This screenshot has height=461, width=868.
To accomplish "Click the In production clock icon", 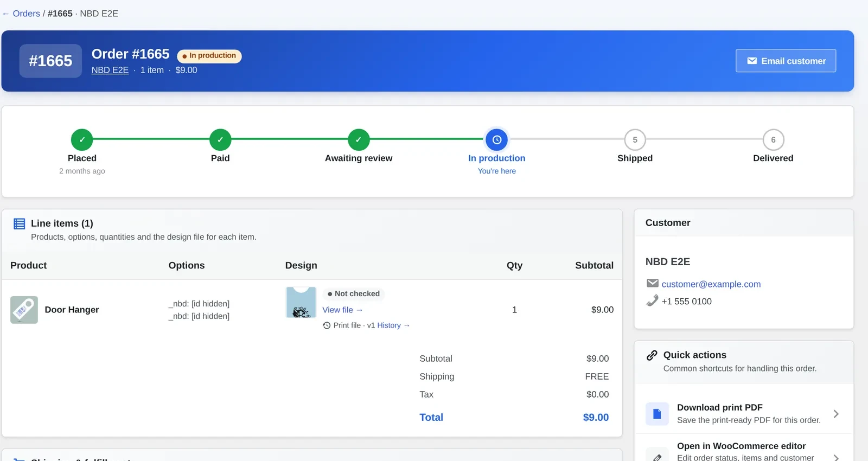I will pos(497,139).
